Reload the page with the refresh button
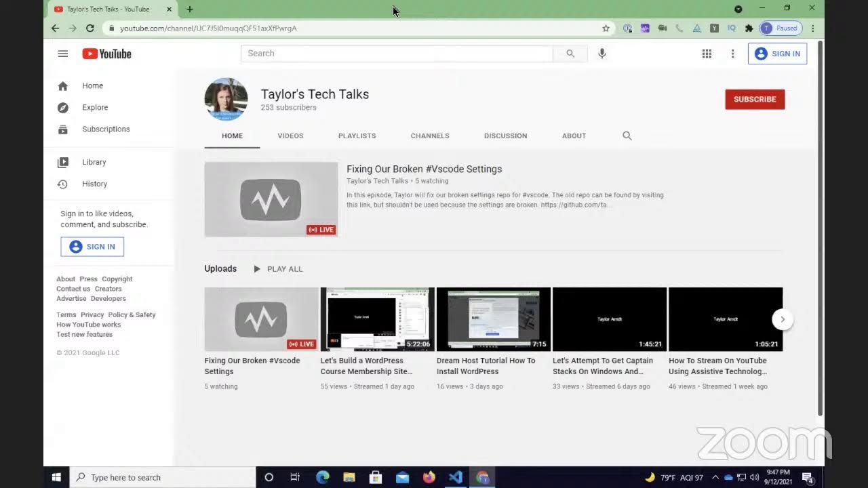Screen dimensions: 868x488 click(x=90, y=28)
